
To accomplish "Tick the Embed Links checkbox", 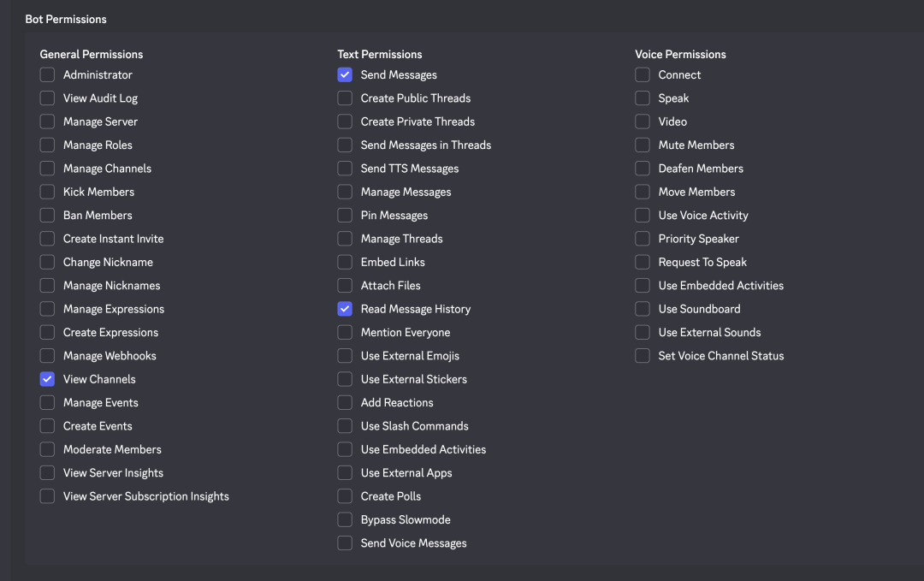I will 345,263.
